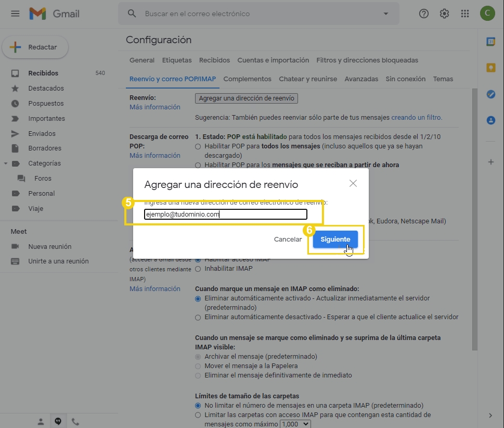Expand search options dropdown arrow

click(385, 14)
